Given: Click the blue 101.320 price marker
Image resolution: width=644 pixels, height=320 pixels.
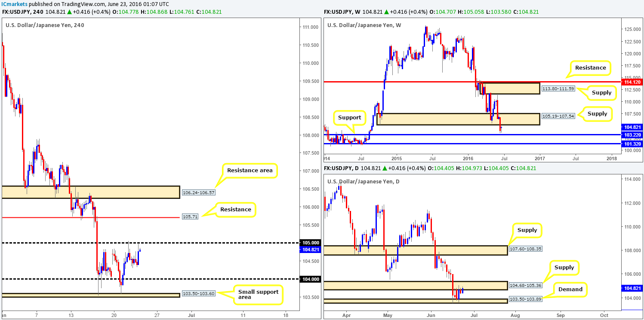Looking at the screenshot, I should click(x=632, y=144).
